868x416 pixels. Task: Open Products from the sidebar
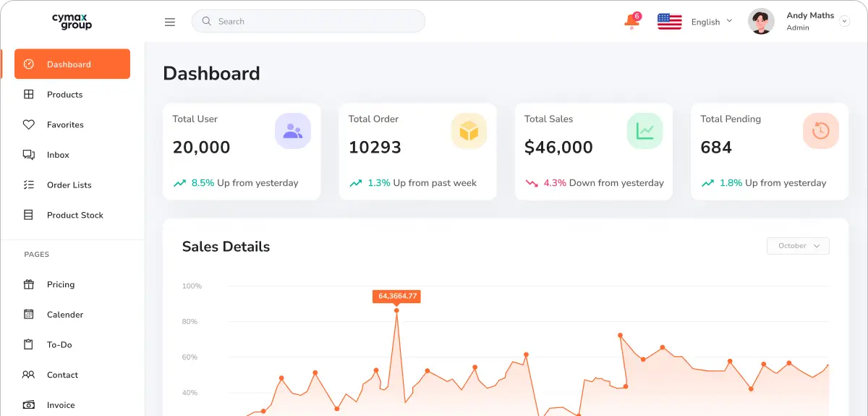(x=64, y=95)
